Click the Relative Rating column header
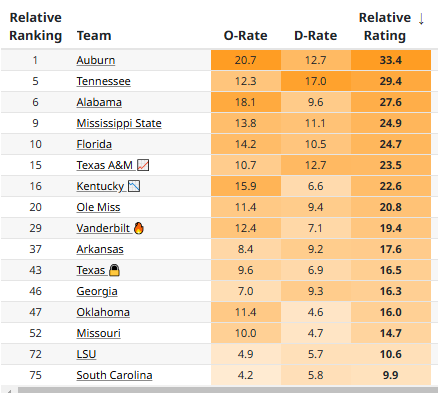The image size is (438, 393). coord(385,26)
